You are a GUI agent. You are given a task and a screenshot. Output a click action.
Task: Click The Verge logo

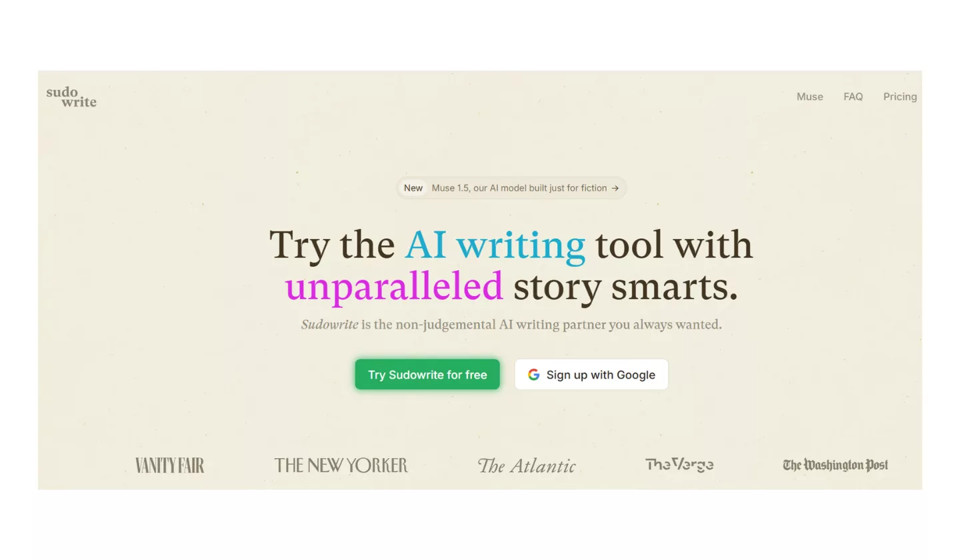[679, 465]
